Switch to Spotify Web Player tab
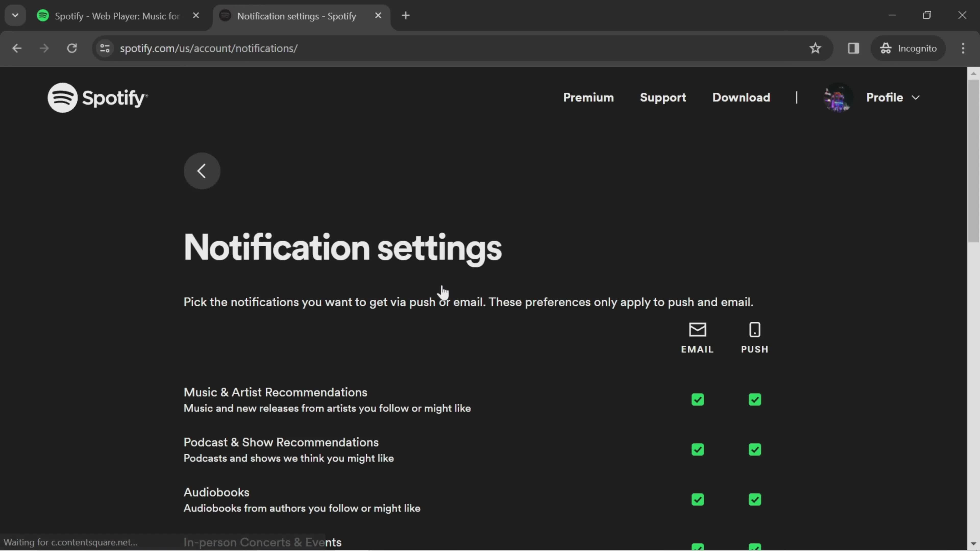980x551 pixels. pyautogui.click(x=117, y=16)
